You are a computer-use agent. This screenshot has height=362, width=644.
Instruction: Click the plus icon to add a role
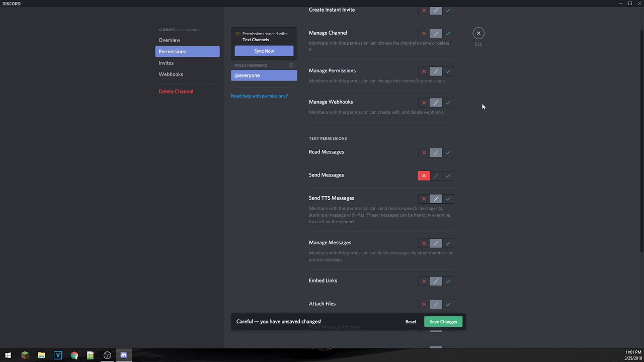[291, 65]
